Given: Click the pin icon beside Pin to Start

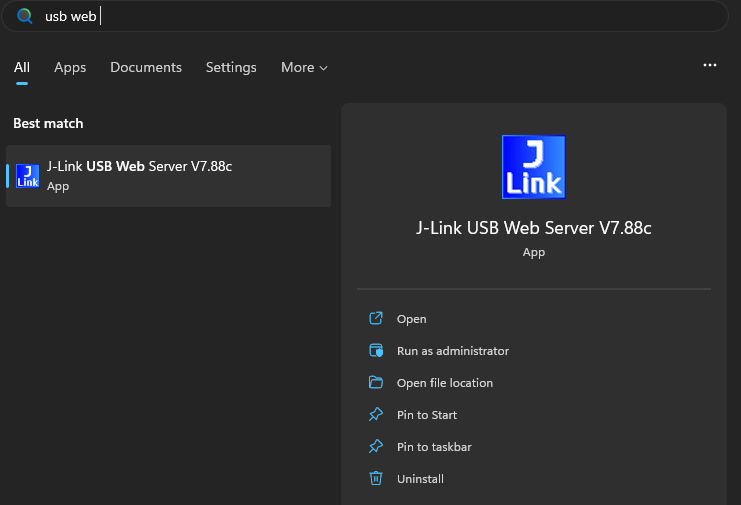Looking at the screenshot, I should click(376, 415).
